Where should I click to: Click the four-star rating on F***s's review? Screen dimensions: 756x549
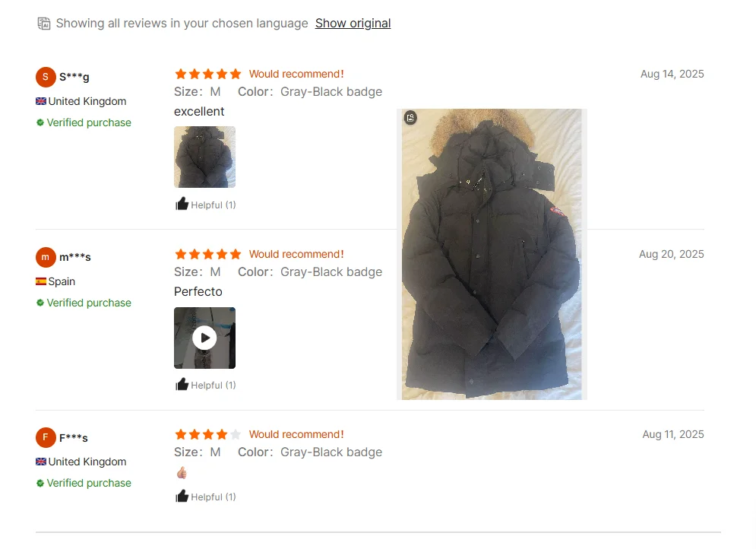pyautogui.click(x=207, y=434)
